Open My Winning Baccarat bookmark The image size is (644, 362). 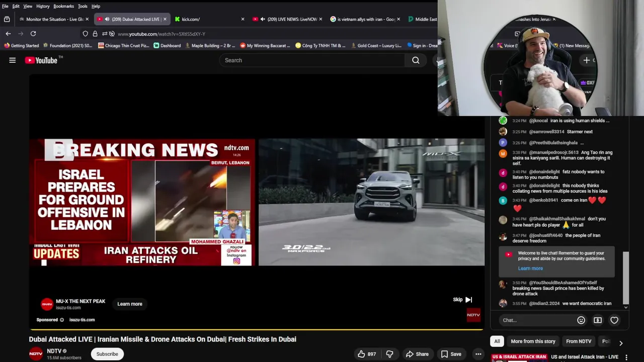pos(265,46)
